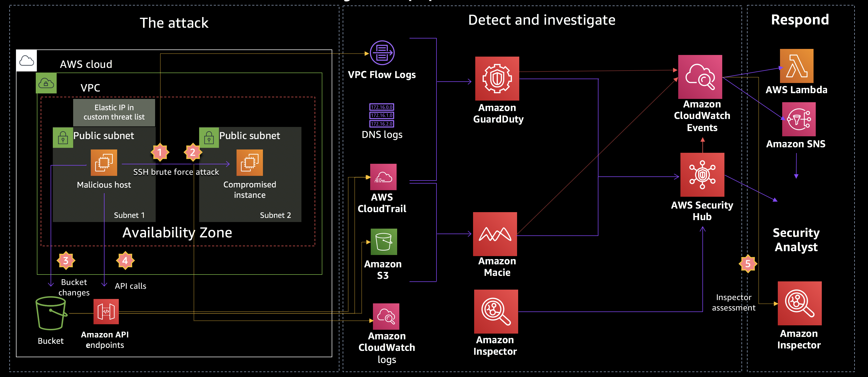
Task: Click the Subnet 2 public subnet lock icon
Action: (x=209, y=138)
